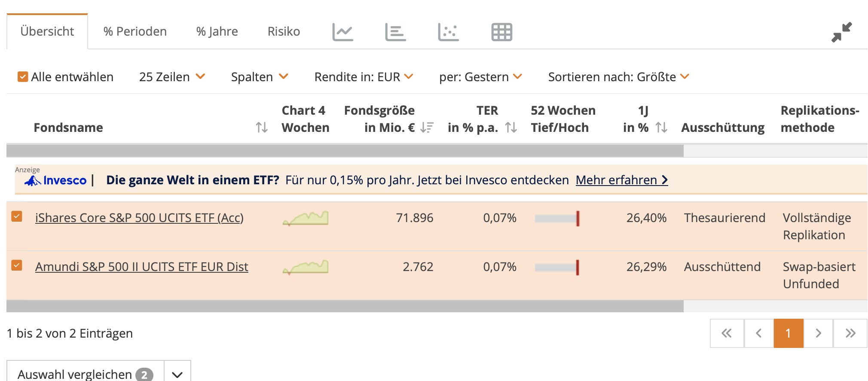Sort by 1J in % arrows
The width and height of the screenshot is (868, 381).
point(661,128)
